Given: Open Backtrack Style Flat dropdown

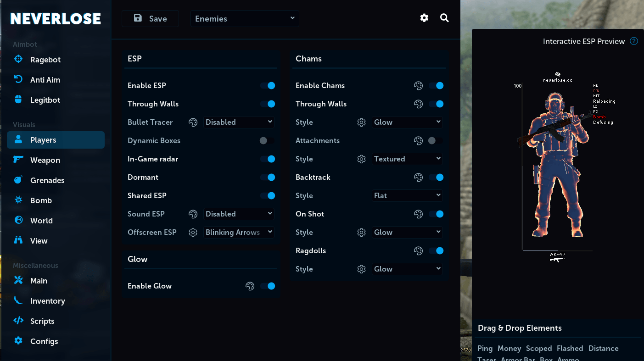Looking at the screenshot, I should [x=407, y=196].
